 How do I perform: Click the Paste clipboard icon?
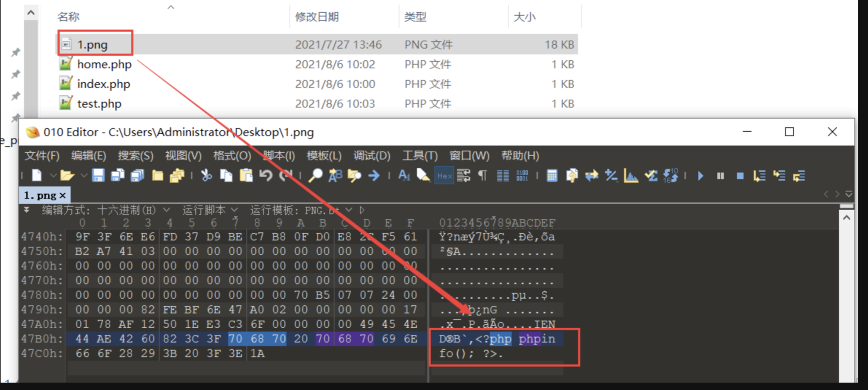pos(246,176)
